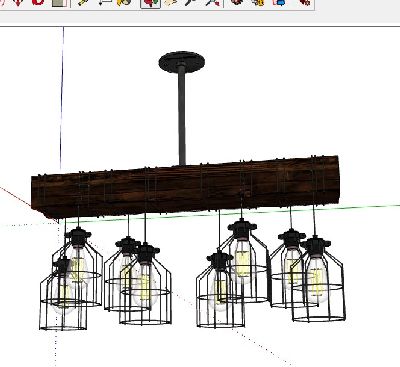Open the Extension Warehouse icon

(x=257, y=3)
